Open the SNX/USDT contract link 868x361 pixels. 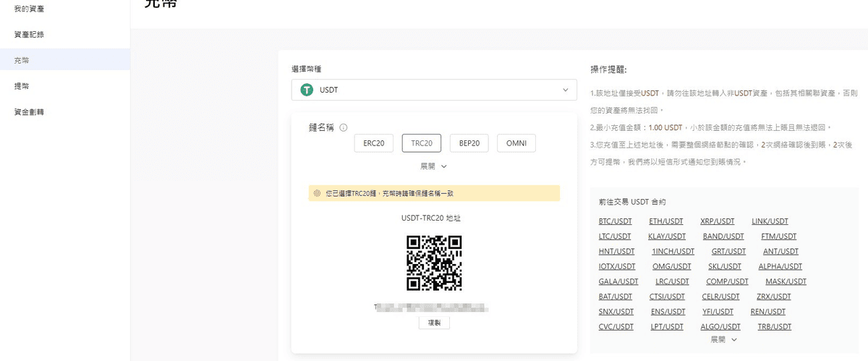(x=616, y=313)
